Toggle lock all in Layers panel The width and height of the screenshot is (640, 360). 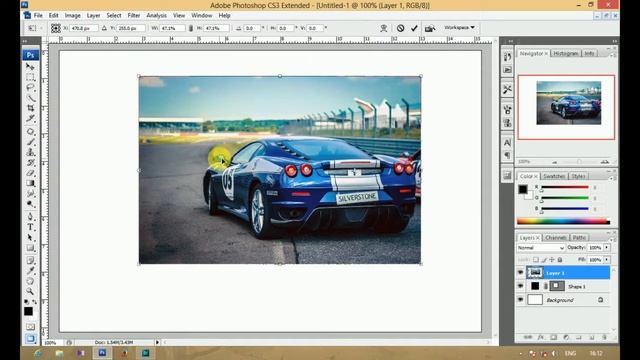(560, 260)
